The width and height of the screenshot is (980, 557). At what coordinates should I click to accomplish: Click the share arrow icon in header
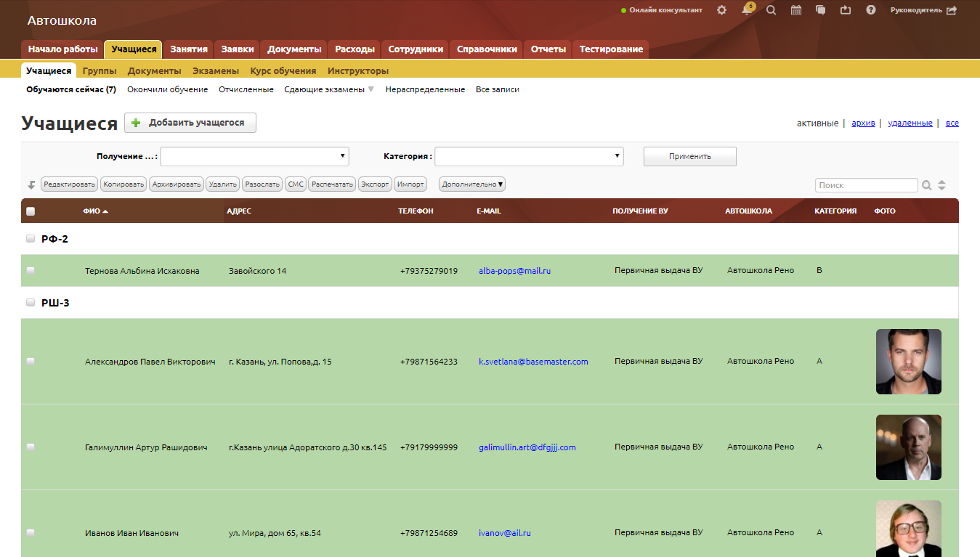tap(846, 10)
